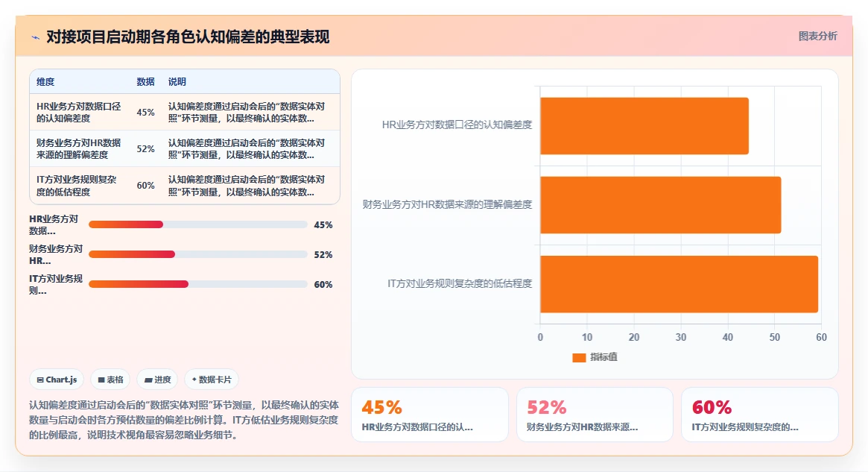Click the x-axis tick label 30
868x472 pixels.
[x=681, y=337]
